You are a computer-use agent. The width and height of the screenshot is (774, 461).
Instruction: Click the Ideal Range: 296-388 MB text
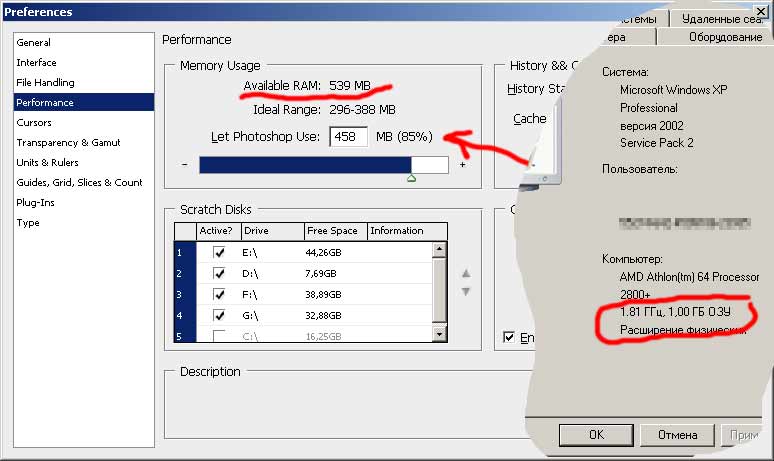tap(324, 110)
